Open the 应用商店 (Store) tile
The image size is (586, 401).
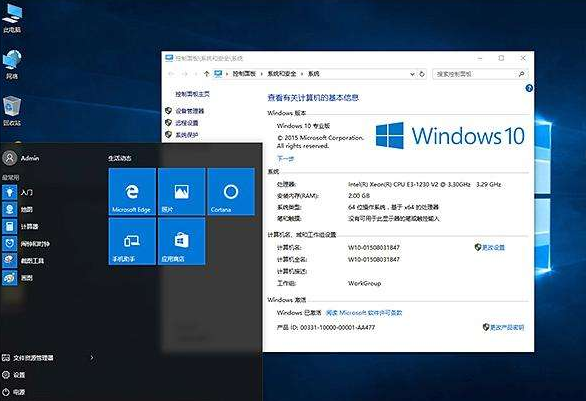pyautogui.click(x=182, y=241)
